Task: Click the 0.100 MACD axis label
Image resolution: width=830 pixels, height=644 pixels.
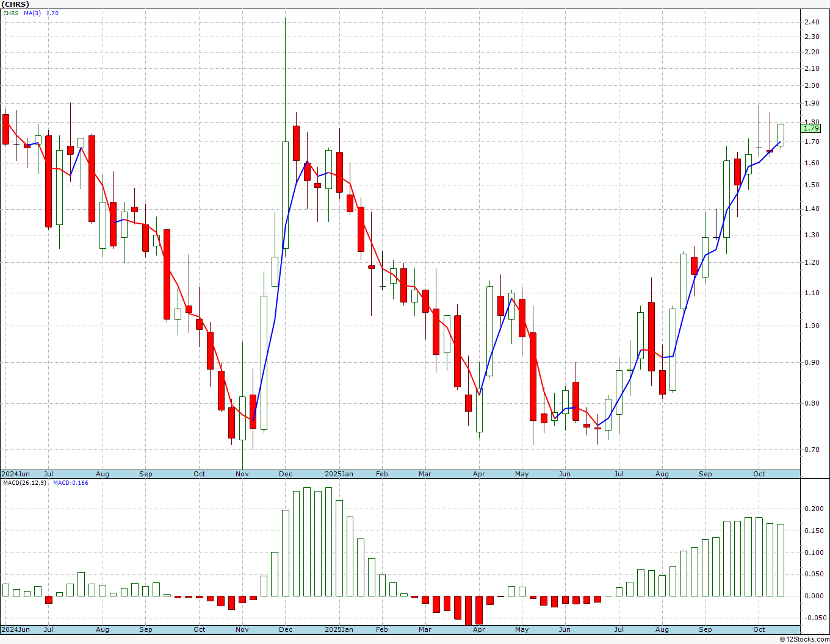Action: click(x=814, y=553)
